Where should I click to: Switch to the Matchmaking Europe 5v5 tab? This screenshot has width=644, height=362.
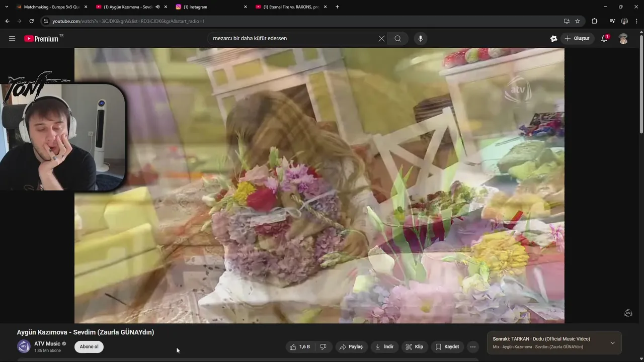pyautogui.click(x=52, y=7)
